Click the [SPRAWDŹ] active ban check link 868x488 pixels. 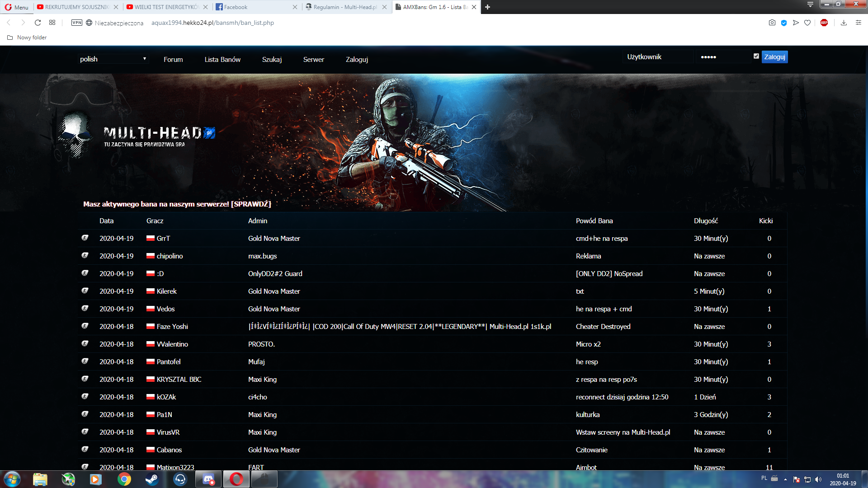point(251,204)
